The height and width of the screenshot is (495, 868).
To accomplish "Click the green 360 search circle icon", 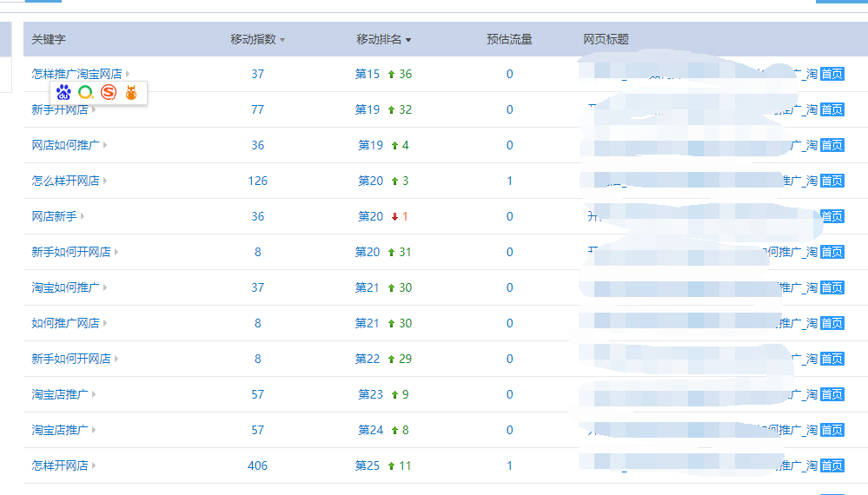I will point(86,92).
